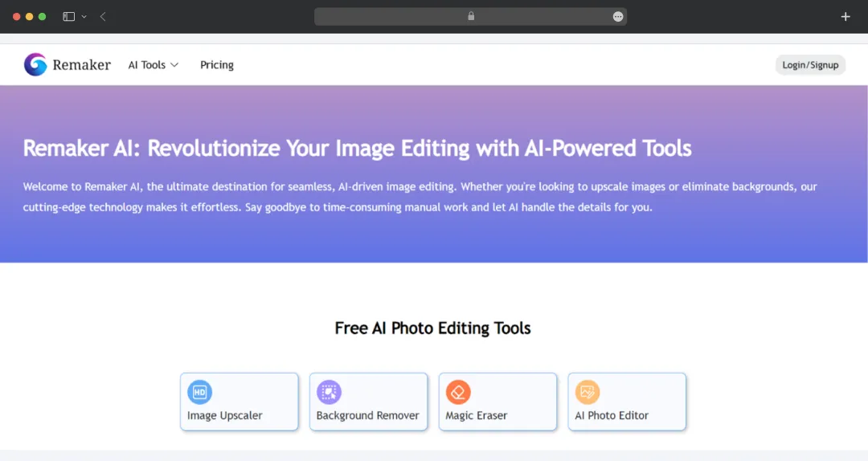Click the Remaker AI hero headline

pyautogui.click(x=357, y=149)
